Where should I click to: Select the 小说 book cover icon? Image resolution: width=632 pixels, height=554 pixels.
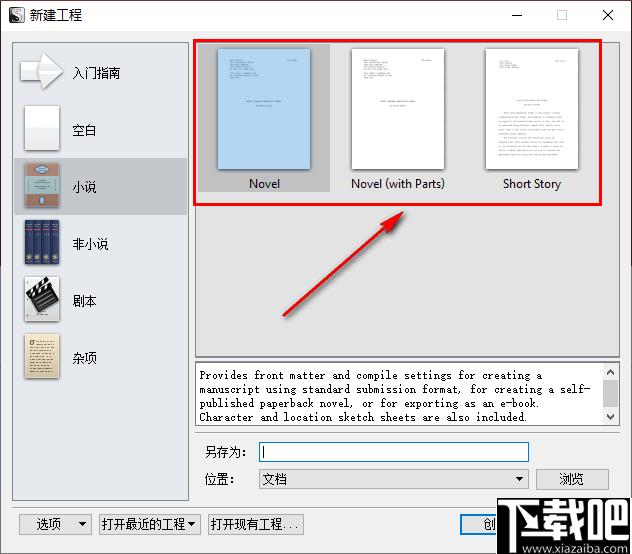tap(42, 185)
